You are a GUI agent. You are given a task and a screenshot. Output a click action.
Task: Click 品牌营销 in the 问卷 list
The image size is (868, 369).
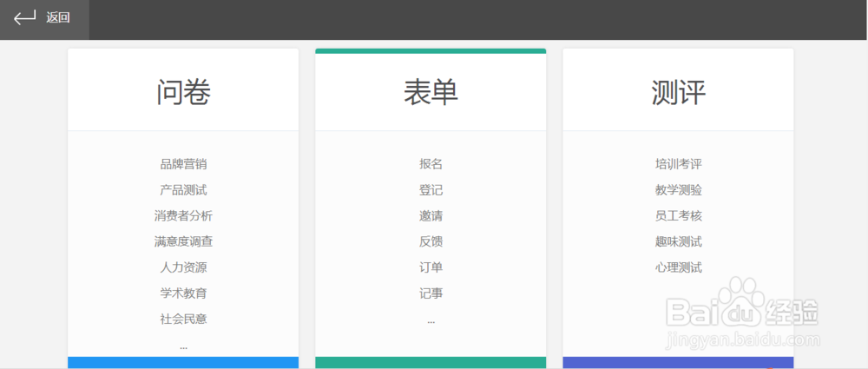click(183, 164)
